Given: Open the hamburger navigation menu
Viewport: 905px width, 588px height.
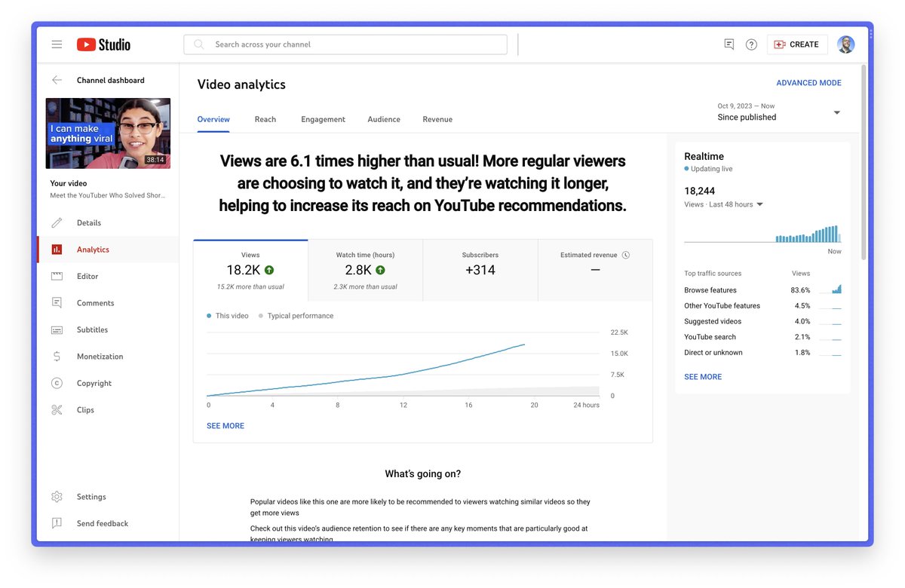Looking at the screenshot, I should pos(57,44).
